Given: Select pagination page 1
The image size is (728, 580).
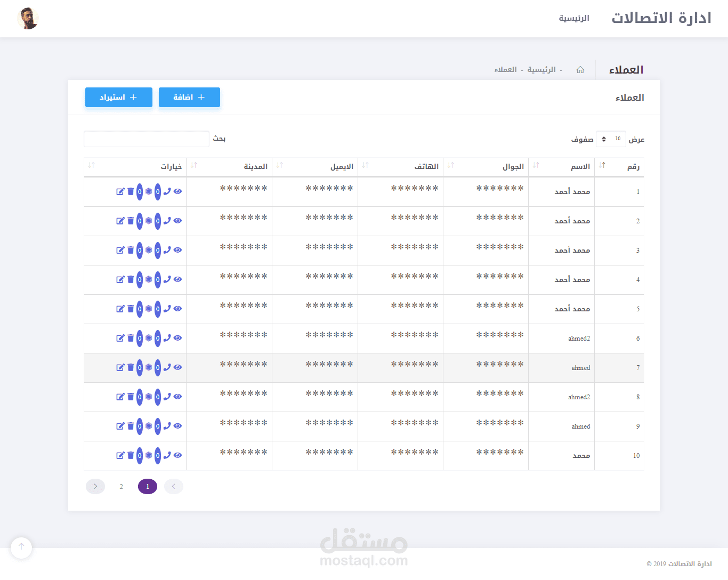Looking at the screenshot, I should (148, 486).
